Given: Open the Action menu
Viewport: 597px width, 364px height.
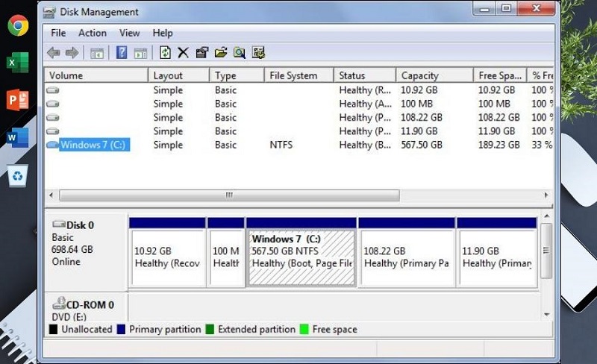Looking at the screenshot, I should coord(93,33).
